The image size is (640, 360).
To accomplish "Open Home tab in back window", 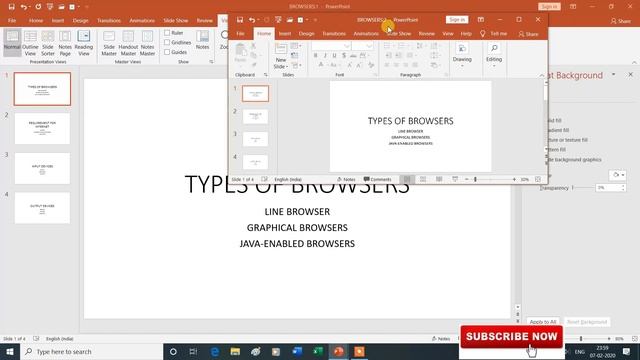I will coord(36,20).
